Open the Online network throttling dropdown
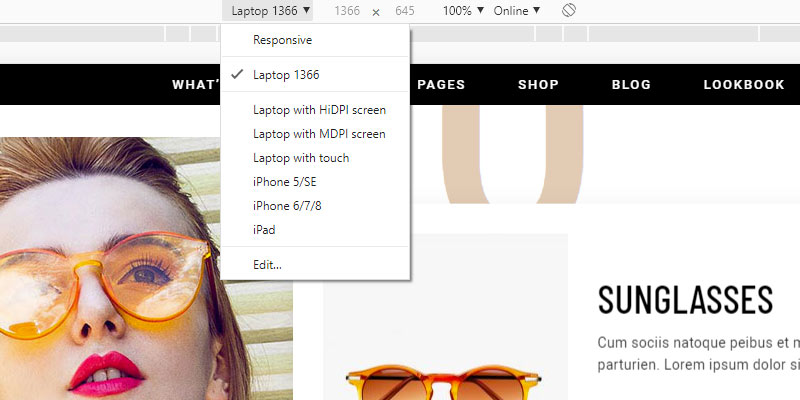This screenshot has width=800, height=400. tap(516, 11)
